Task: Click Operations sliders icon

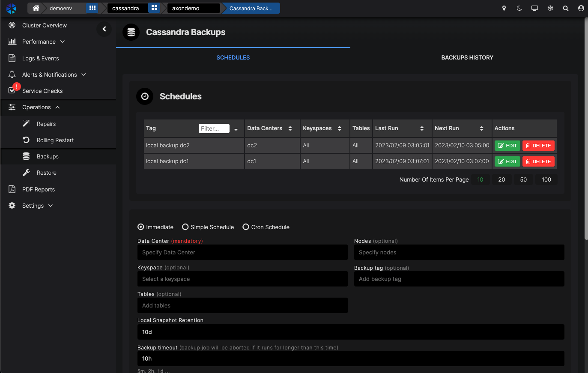Action: point(12,107)
